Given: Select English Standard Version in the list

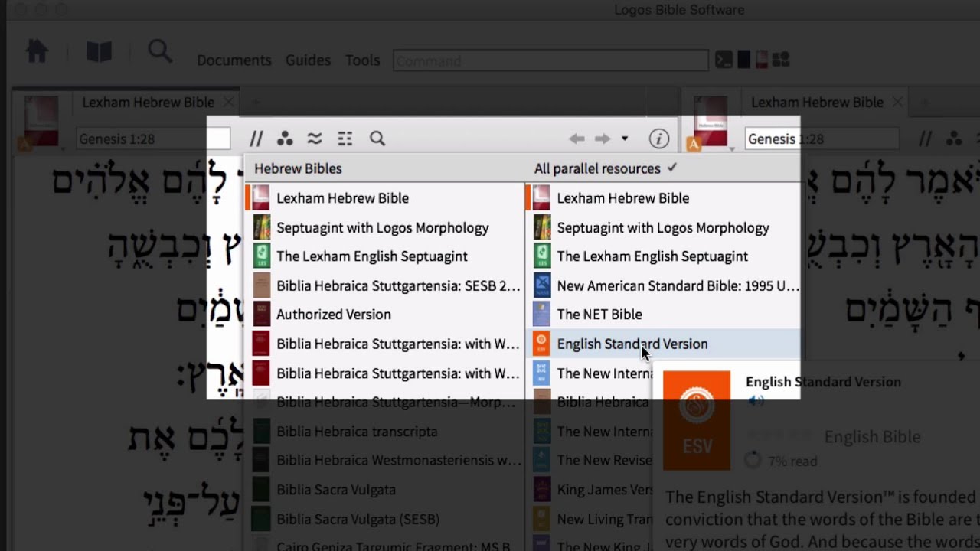Looking at the screenshot, I should coord(663,344).
